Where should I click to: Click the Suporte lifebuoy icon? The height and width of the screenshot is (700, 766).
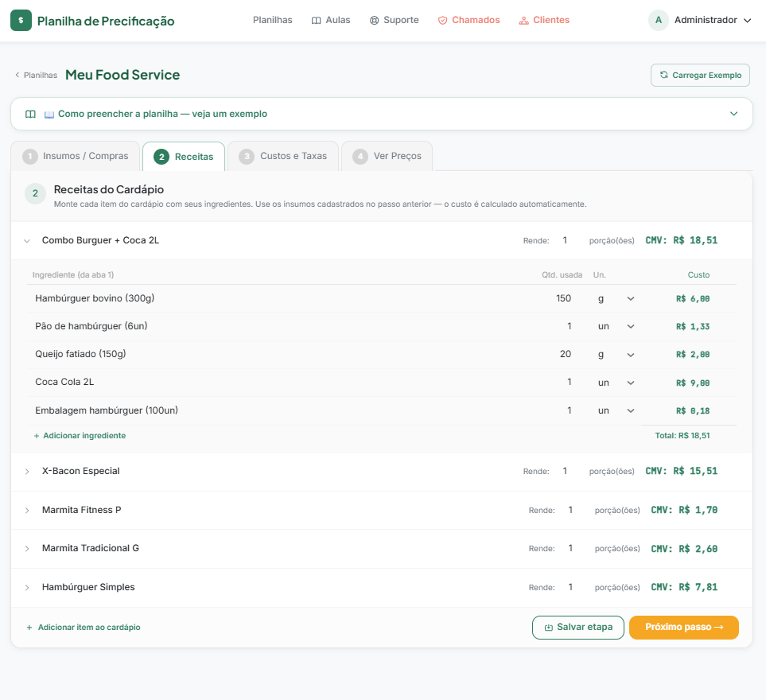(x=374, y=21)
